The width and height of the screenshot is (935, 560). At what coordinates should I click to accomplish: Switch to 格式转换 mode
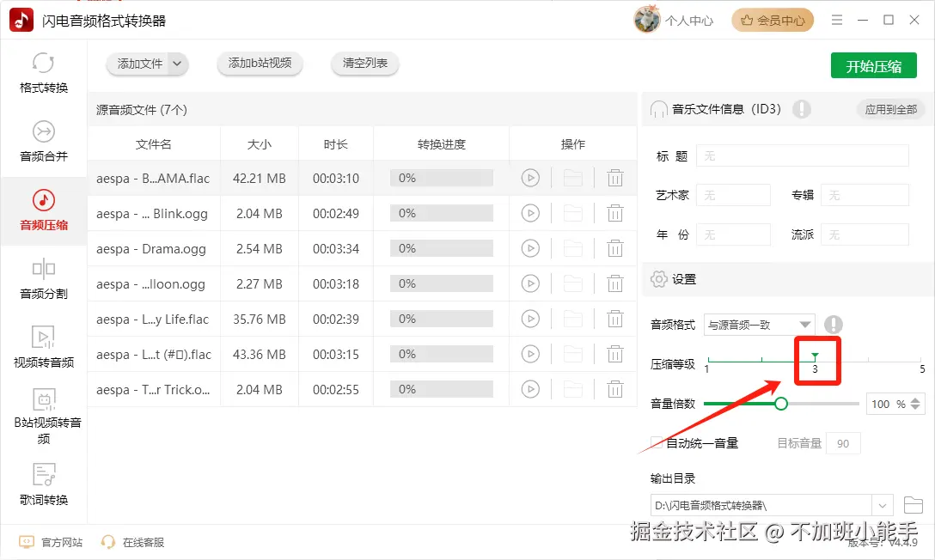(x=44, y=73)
